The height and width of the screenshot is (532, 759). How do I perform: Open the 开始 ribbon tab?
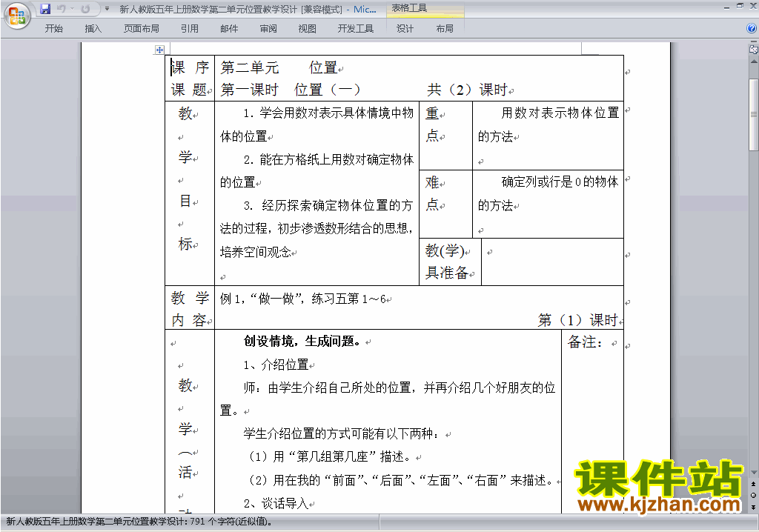pyautogui.click(x=53, y=29)
